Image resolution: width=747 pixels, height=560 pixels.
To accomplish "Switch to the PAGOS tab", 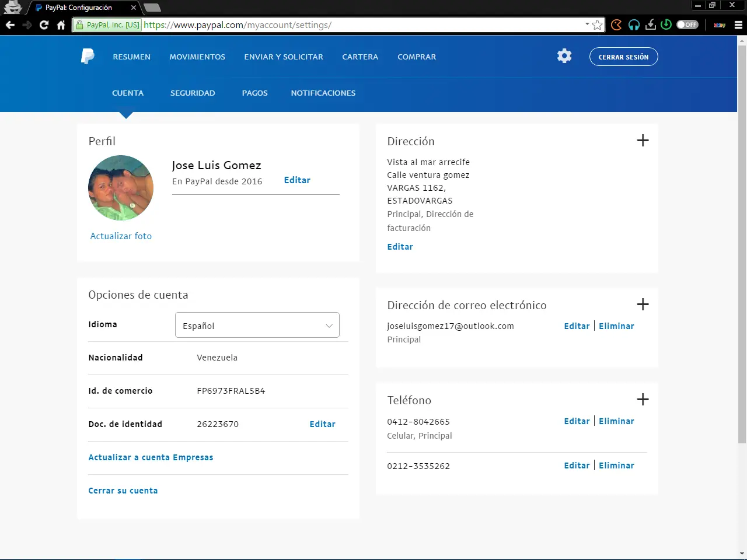I will pos(255,93).
